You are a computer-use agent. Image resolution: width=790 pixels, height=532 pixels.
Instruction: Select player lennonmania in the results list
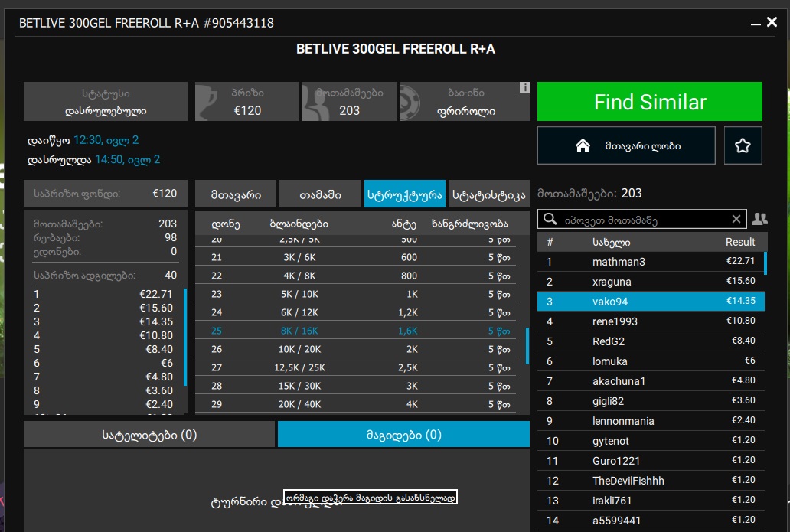pos(651,421)
